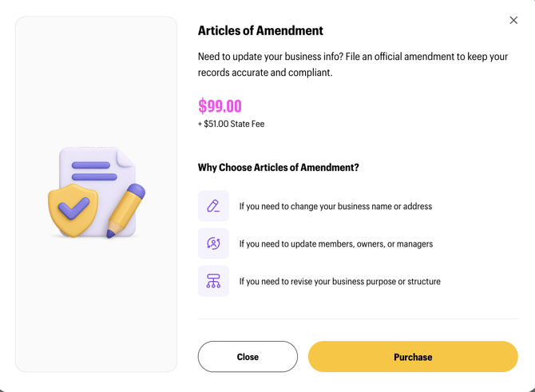The height and width of the screenshot is (392, 535).
Task: Click the change business name or address text
Action: point(335,206)
